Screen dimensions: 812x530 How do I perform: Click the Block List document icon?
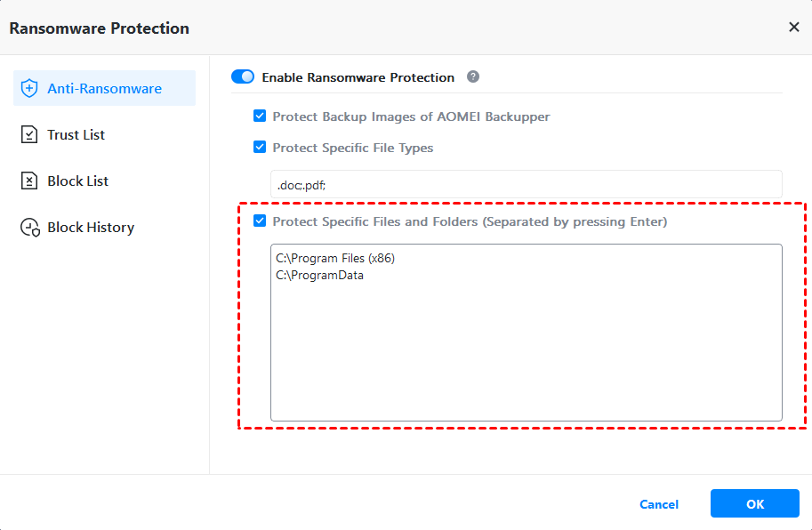coord(30,181)
